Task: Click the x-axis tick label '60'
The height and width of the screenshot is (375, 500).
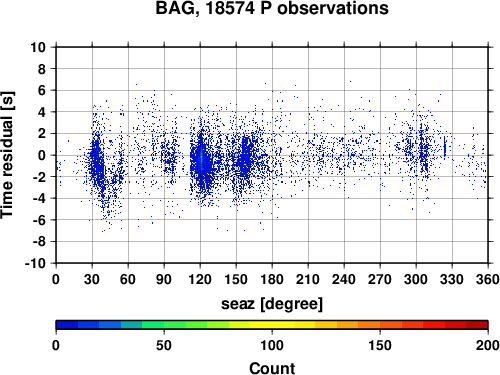Action: (128, 279)
